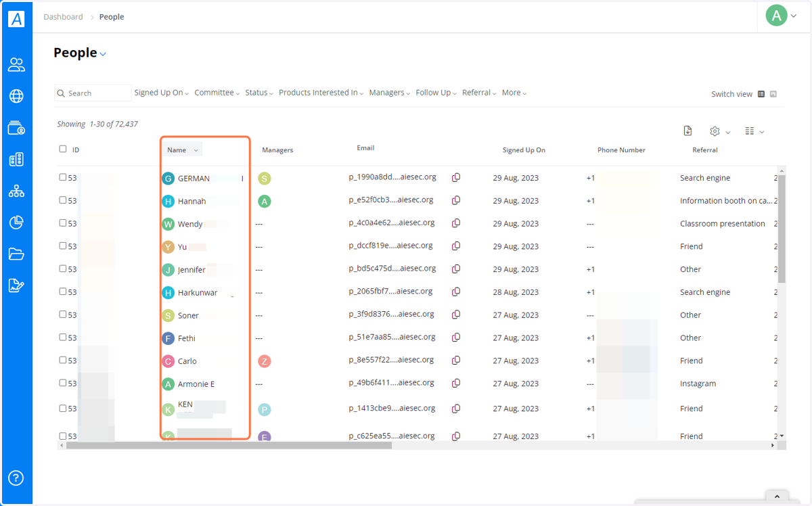Switch to table list view icon

pyautogui.click(x=761, y=94)
